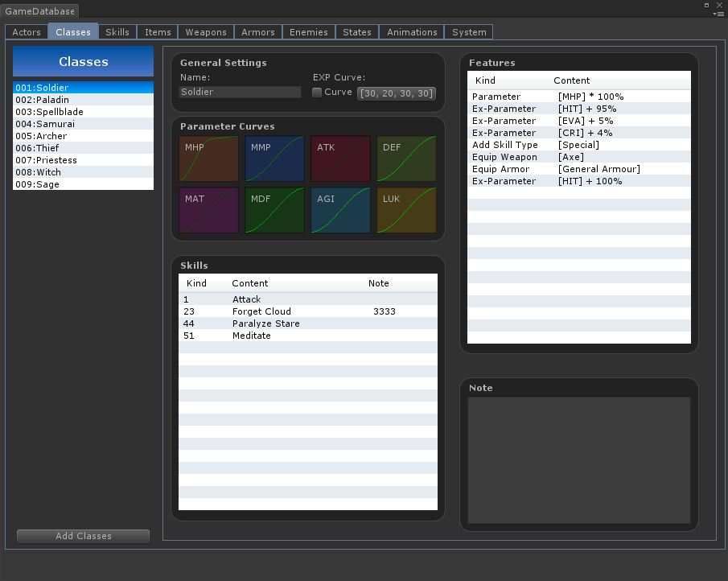This screenshot has height=581, width=728.
Task: Select class 009:Sage in the list
Action: [83, 184]
